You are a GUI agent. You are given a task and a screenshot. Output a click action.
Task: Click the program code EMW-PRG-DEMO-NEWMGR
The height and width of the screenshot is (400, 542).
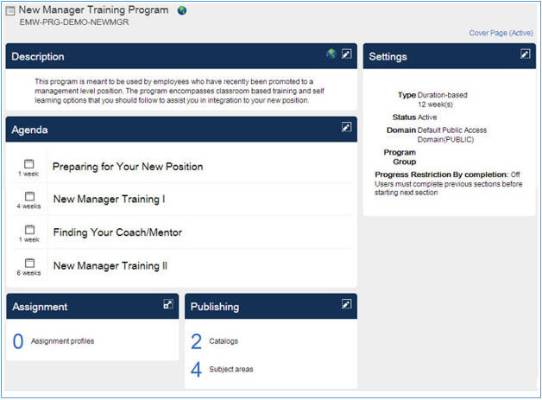tap(74, 22)
